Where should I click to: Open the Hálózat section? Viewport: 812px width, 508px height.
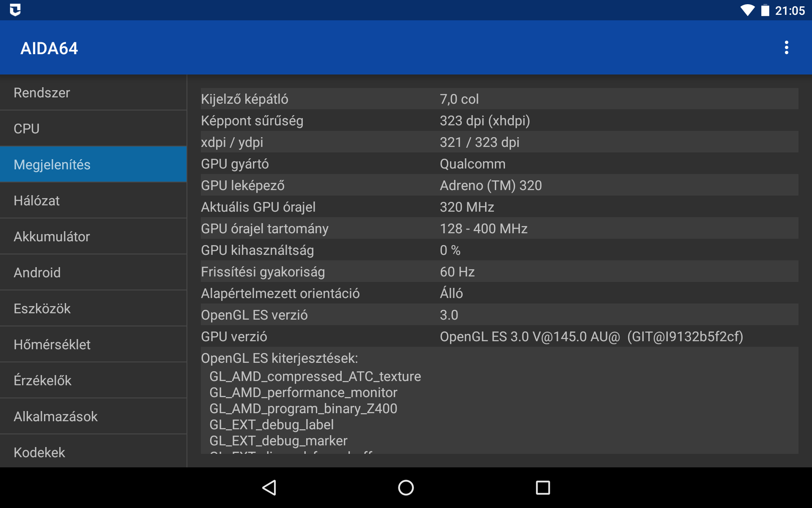coord(93,201)
